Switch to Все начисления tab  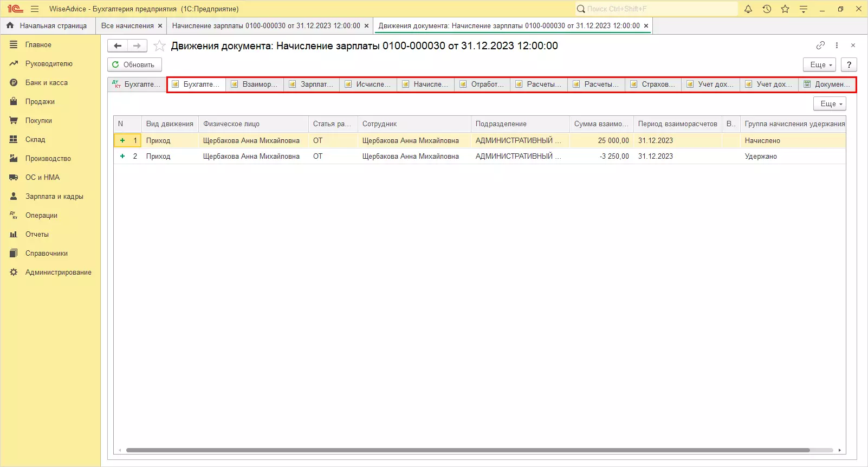click(127, 26)
